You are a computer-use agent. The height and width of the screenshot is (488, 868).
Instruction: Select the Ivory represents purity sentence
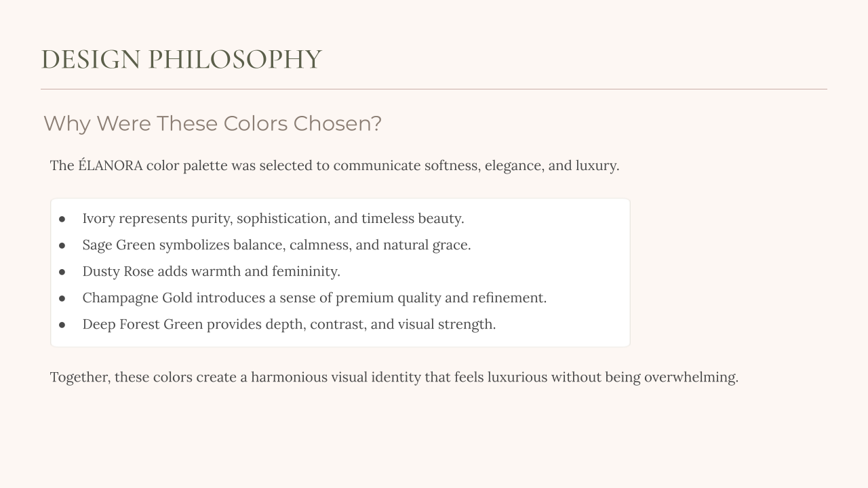coord(273,218)
